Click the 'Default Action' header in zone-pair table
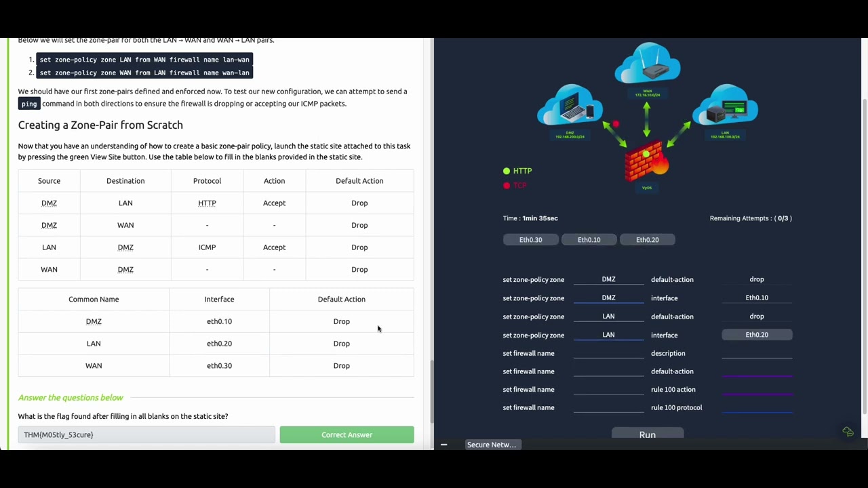Viewport: 868px width, 488px height. coord(359,181)
